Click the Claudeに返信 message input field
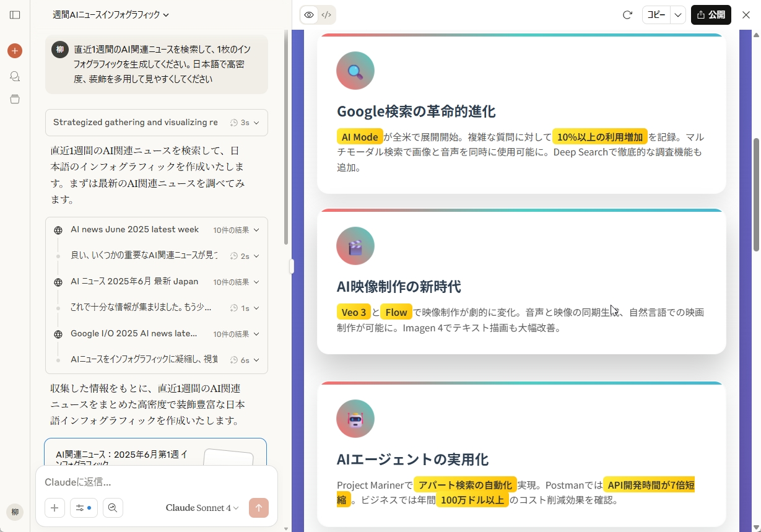Viewport: 761px width, 532px height. pyautogui.click(x=155, y=482)
